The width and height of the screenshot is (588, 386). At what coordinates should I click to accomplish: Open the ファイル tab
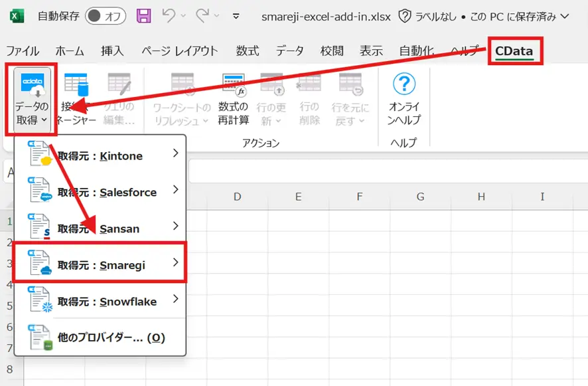point(23,50)
